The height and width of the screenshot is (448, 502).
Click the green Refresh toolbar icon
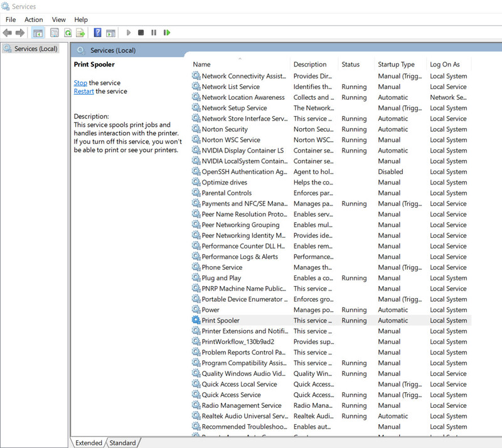pyautogui.click(x=68, y=33)
